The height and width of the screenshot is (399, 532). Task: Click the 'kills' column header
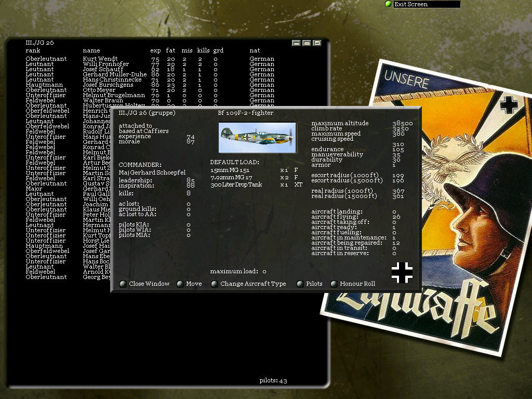tap(203, 50)
